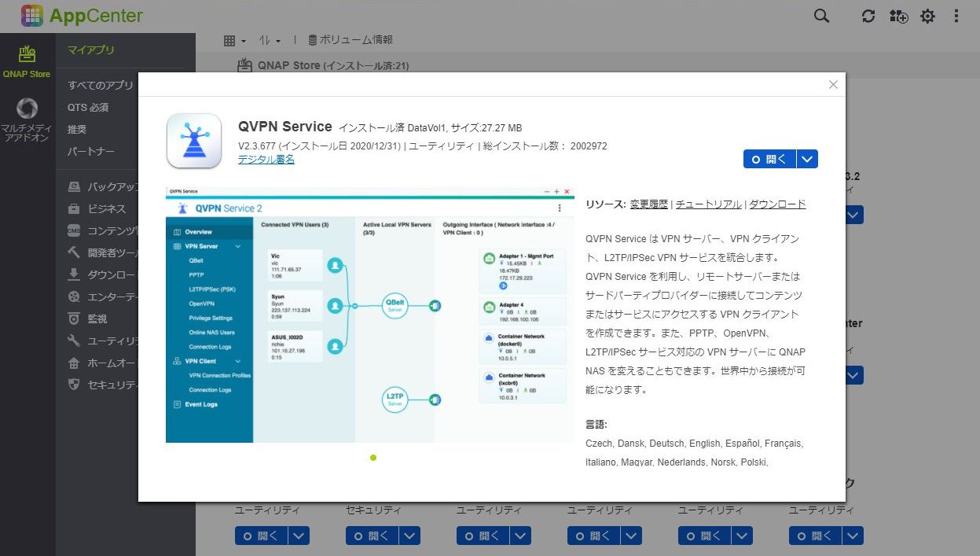
Task: Click the search magnifier icon in header
Action: [821, 16]
